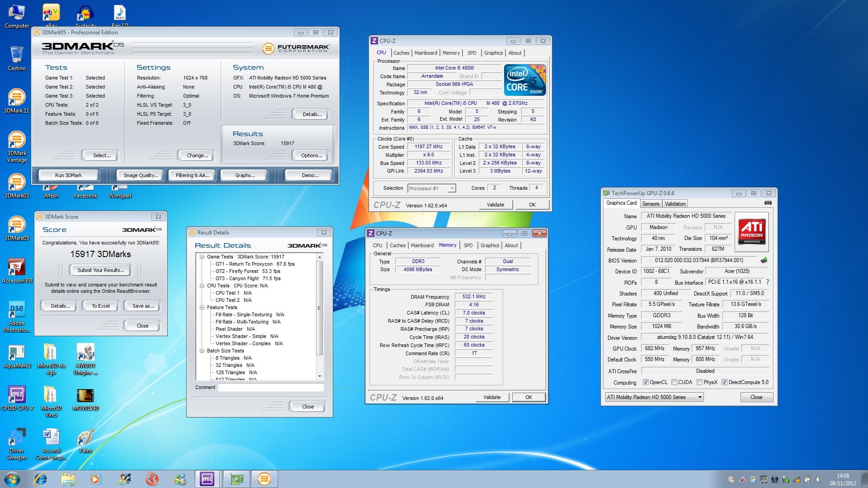
Task: Toggle the DirectCompute 5.0 checkbox
Action: click(724, 382)
